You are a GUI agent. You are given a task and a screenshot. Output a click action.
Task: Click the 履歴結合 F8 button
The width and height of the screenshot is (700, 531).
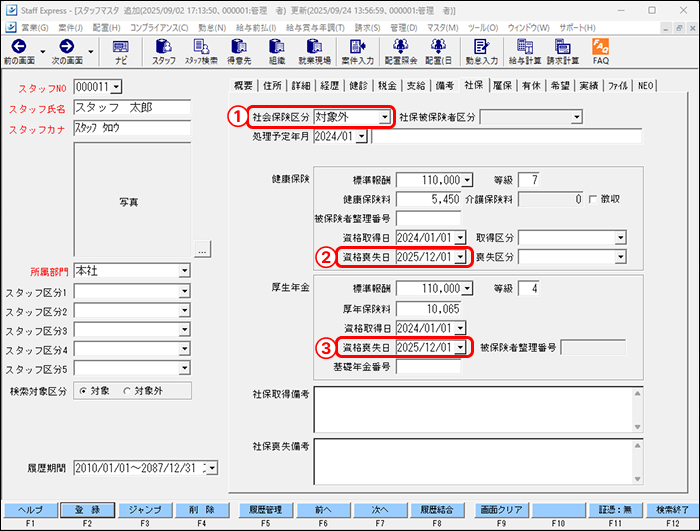tap(437, 510)
